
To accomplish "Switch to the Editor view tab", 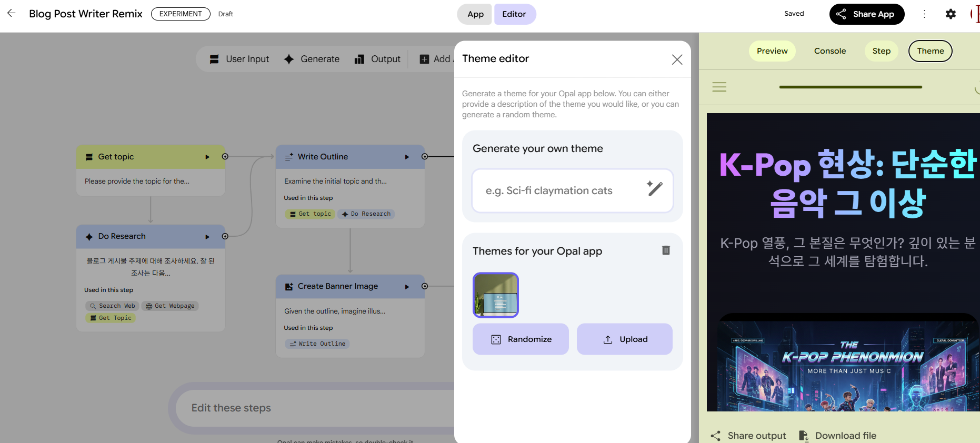I will pos(515,14).
